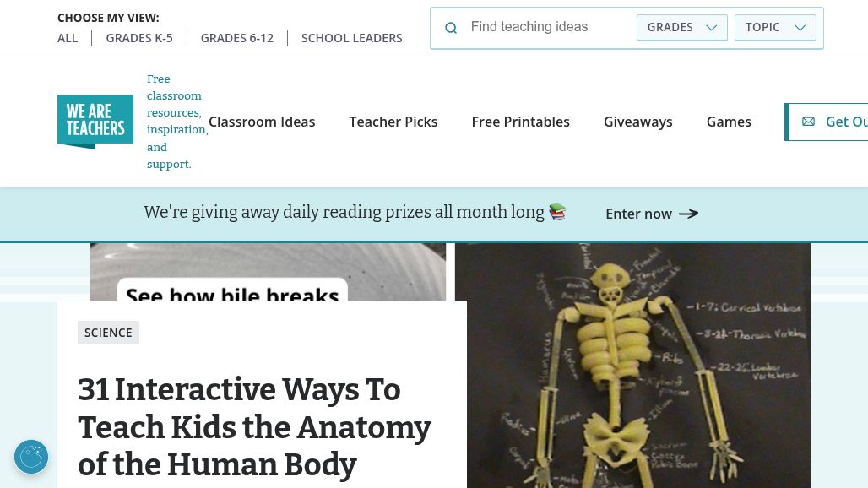Click the SCIENCE category tag

108,333
